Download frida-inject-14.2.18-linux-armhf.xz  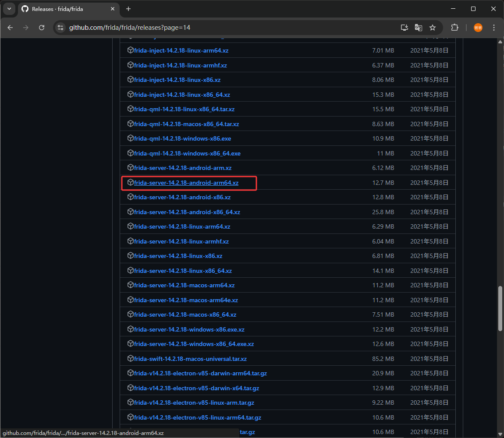180,65
